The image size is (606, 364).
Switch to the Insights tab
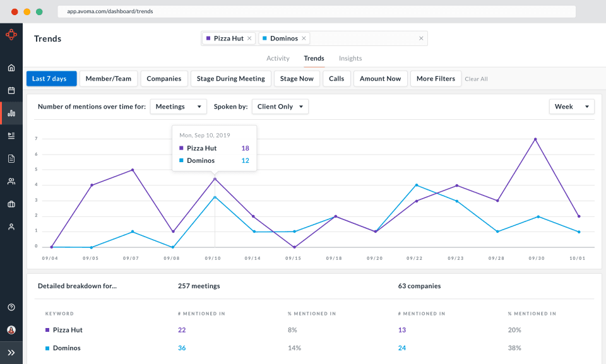click(x=350, y=59)
